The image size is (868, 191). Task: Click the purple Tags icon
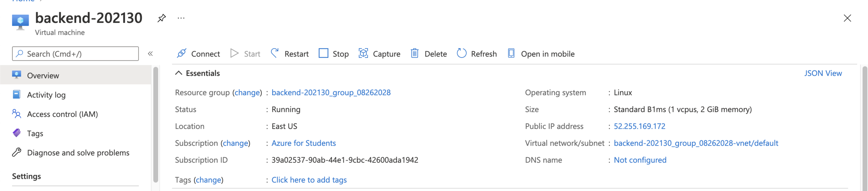(x=16, y=133)
